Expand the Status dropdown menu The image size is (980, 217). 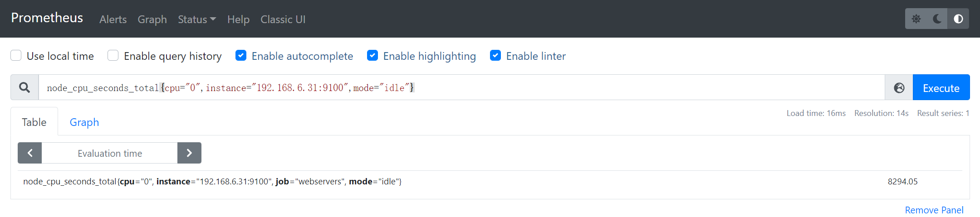tap(197, 19)
